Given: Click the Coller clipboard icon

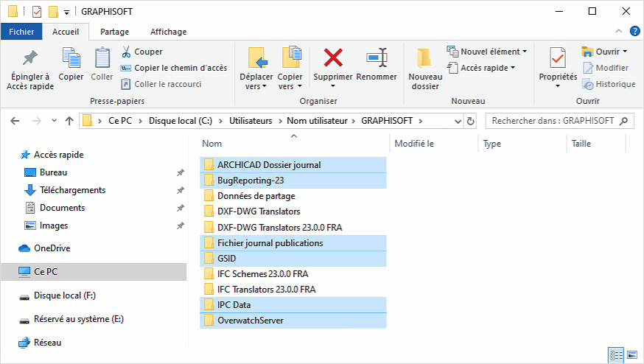Looking at the screenshot, I should [x=102, y=57].
